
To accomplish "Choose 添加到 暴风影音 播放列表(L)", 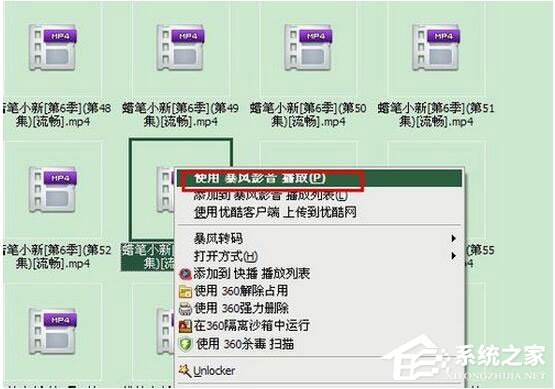I will coord(319,195).
